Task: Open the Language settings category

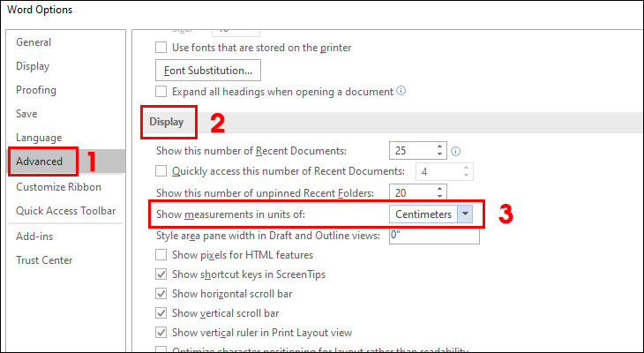Action: (x=39, y=138)
